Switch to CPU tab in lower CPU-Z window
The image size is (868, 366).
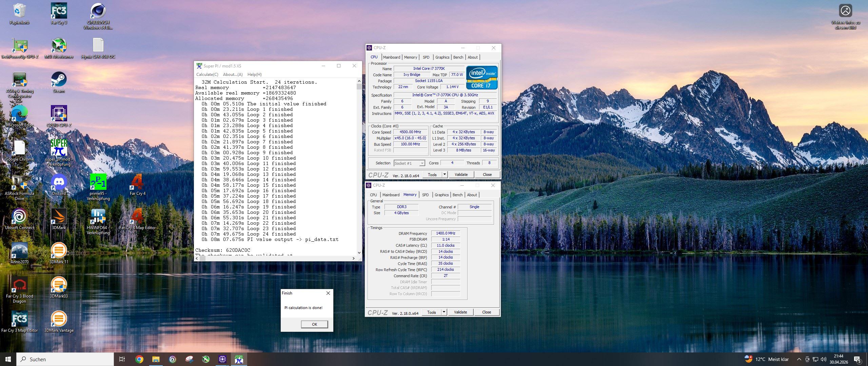[x=373, y=195]
